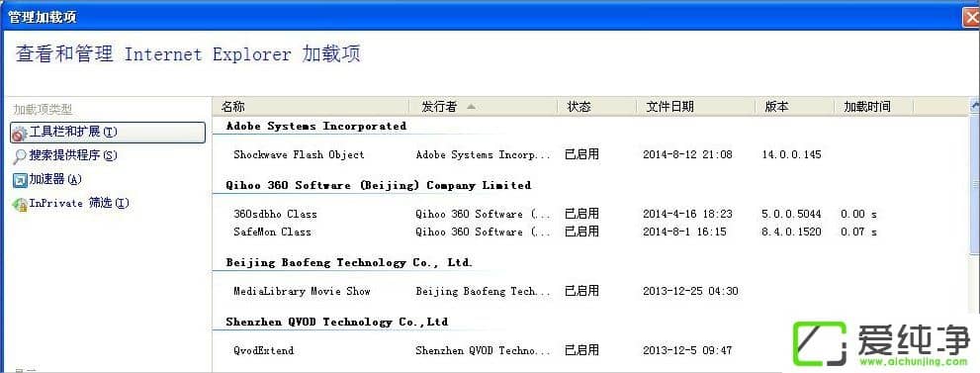Image resolution: width=980 pixels, height=373 pixels.
Task: Click the Adobe Systems Incorp... publisher cell
Action: tap(484, 155)
